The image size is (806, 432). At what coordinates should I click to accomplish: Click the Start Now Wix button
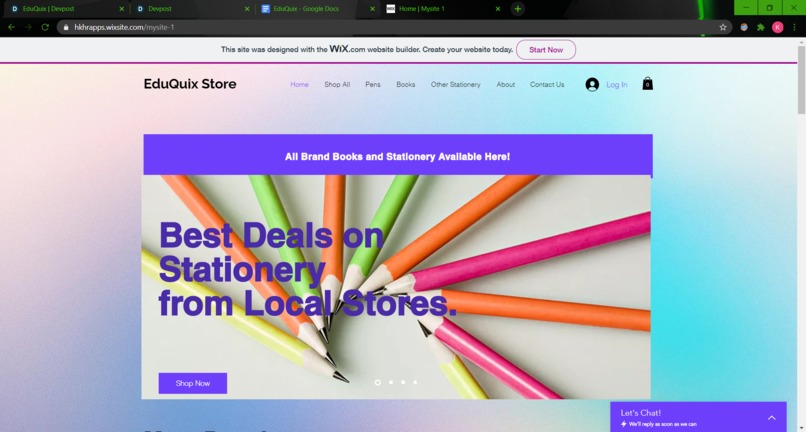[x=546, y=50]
